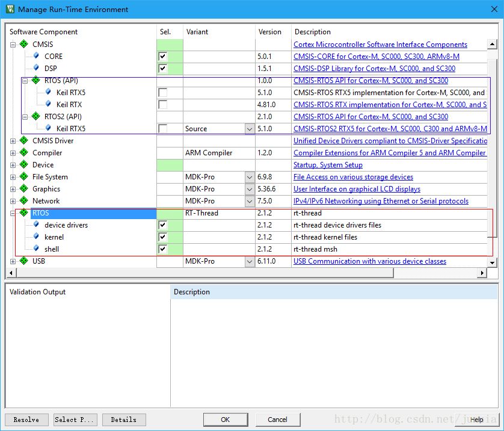Click the green diamond icon beside Device
This screenshot has width=504, height=431.
click(24, 164)
